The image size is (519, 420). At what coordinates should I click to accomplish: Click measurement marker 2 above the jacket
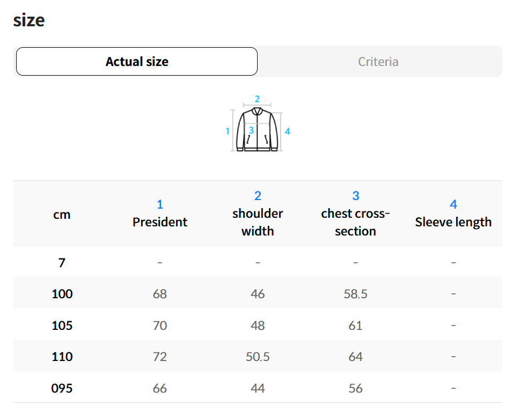[x=257, y=99]
